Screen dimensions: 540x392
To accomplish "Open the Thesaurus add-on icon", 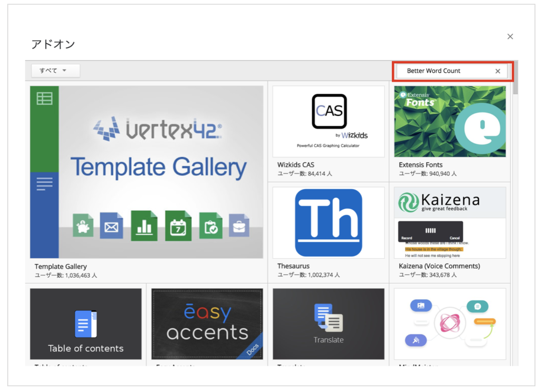I will point(329,223).
